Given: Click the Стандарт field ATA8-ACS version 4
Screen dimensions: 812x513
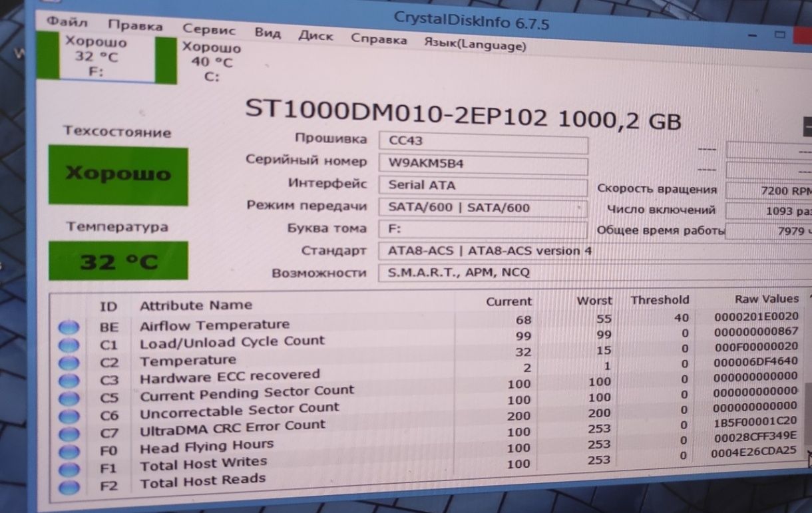Looking at the screenshot, I should (x=596, y=252).
